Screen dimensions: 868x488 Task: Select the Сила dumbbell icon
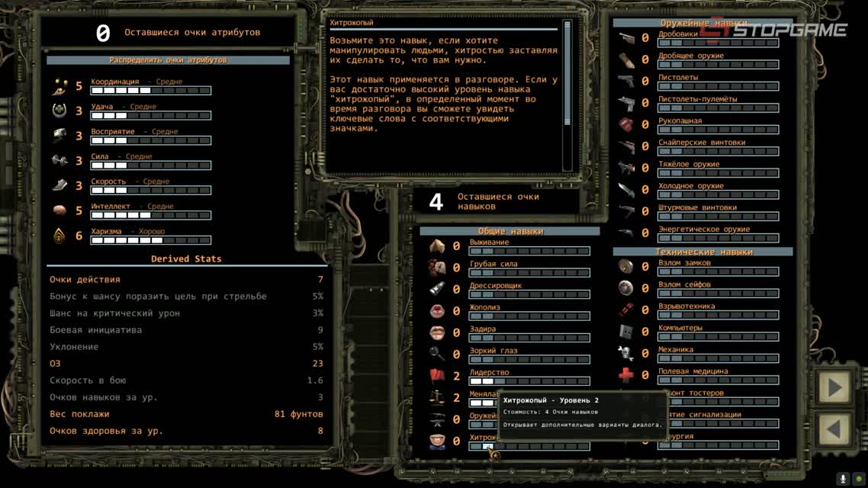click(59, 160)
